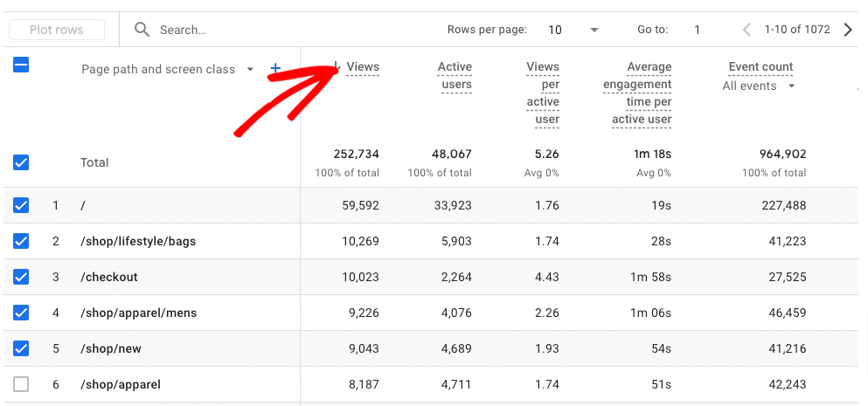Click the Event count column header
This screenshot has height=406, width=868.
point(760,67)
